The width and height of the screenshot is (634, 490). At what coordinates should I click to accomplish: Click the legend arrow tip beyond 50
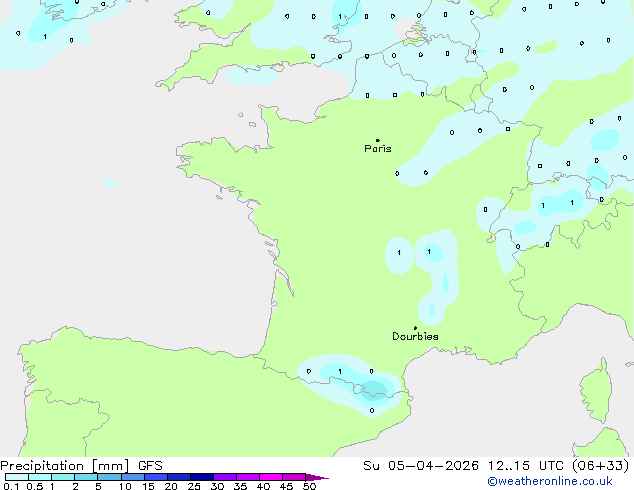point(317,477)
